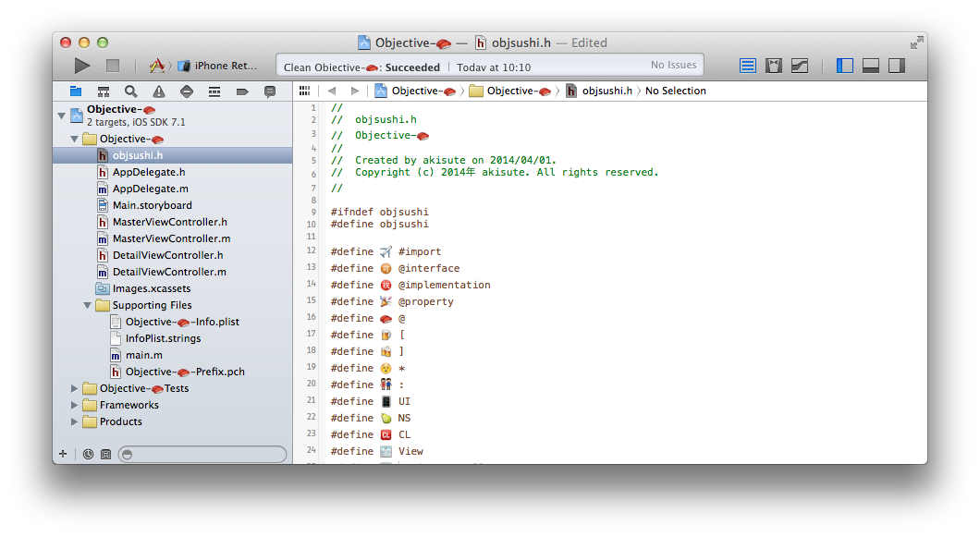
Task: Open the Breakpoint navigator
Action: point(242,92)
